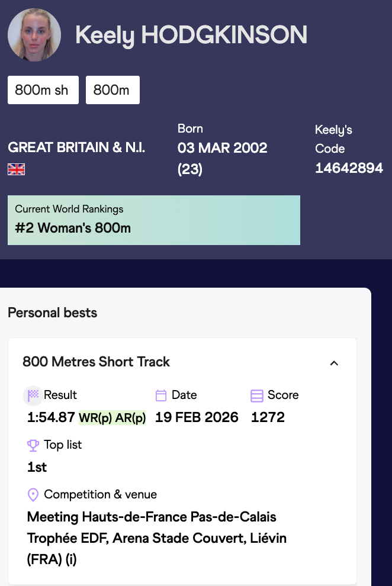Click the athlete profile photo thumbnail
The image size is (392, 586).
[x=34, y=35]
